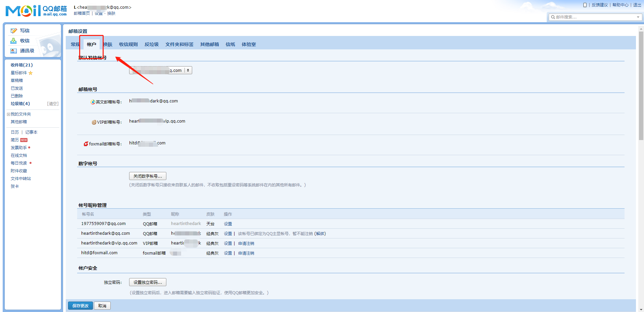
Task: Click 设置独立密码 button
Action: click(x=148, y=282)
